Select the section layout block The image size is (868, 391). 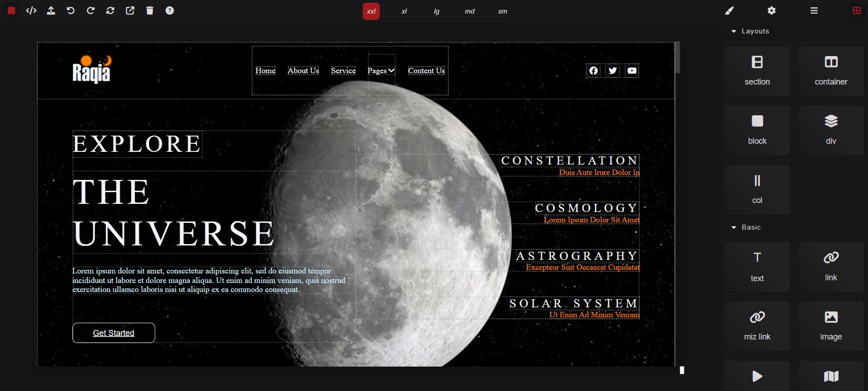tap(757, 71)
